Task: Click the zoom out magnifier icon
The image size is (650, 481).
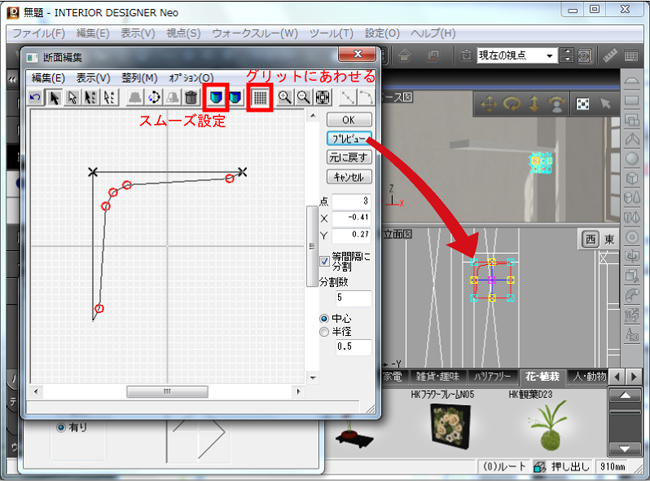Action: pos(304,98)
